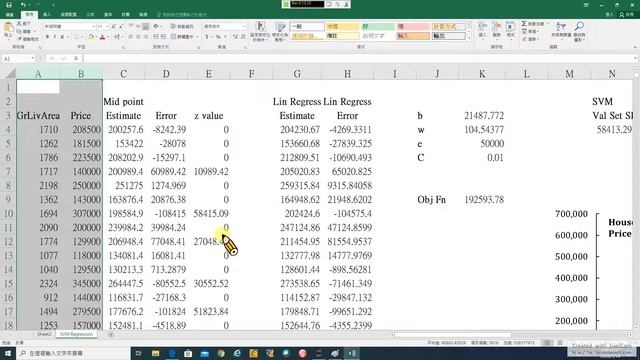Viewport: 640px width, 360px height.
Task: Toggle center alignment in ribbon
Action: tap(138, 37)
